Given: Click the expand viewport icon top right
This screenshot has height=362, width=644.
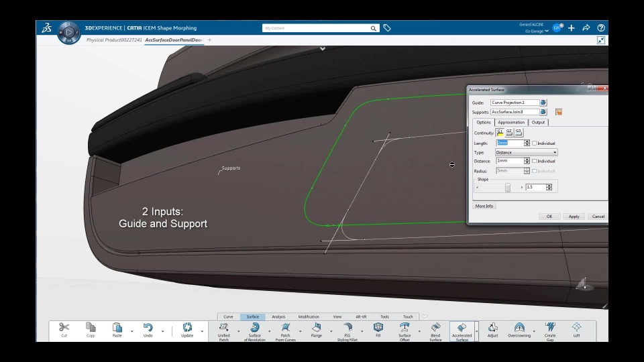Looking at the screenshot, I should pos(601,40).
